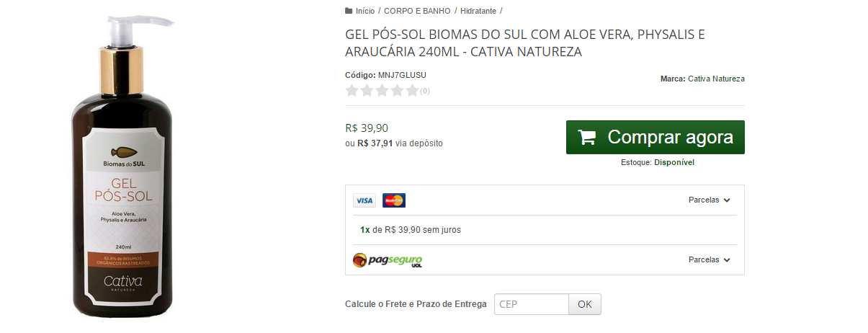Click the Visa card icon

click(364, 200)
